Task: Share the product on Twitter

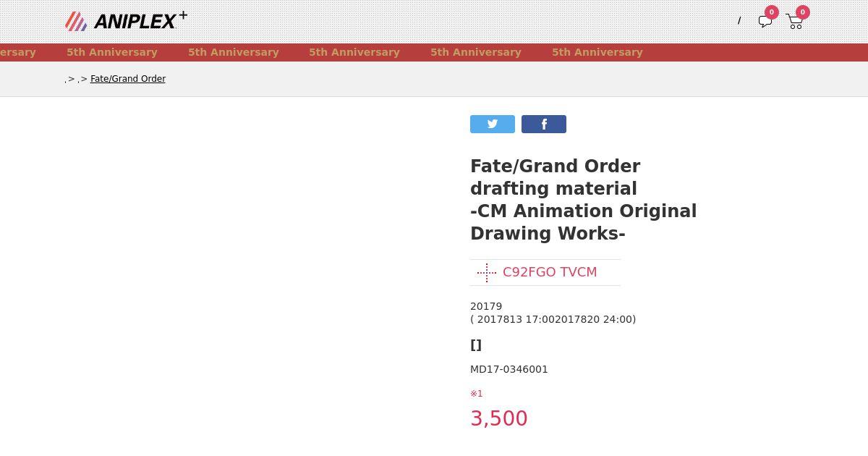Action: (493, 124)
